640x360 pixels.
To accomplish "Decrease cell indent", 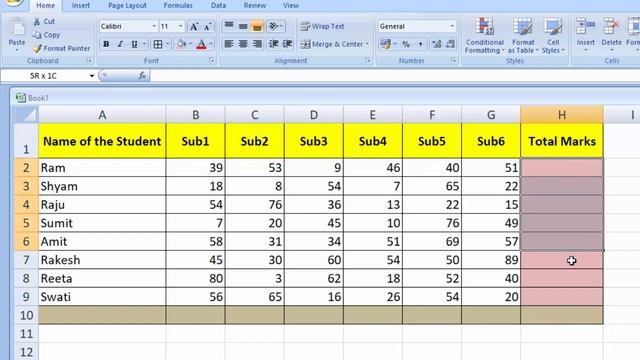I will tap(274, 44).
